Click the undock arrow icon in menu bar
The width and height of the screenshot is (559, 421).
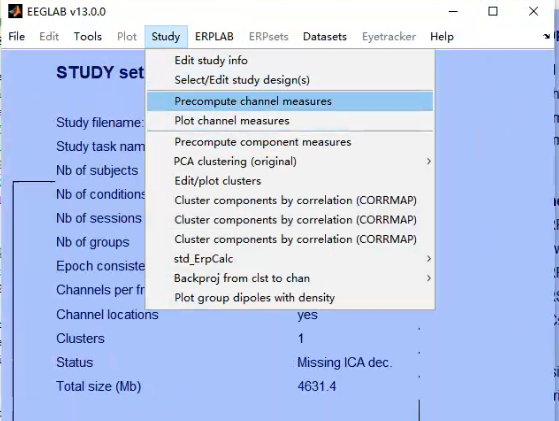pos(546,36)
